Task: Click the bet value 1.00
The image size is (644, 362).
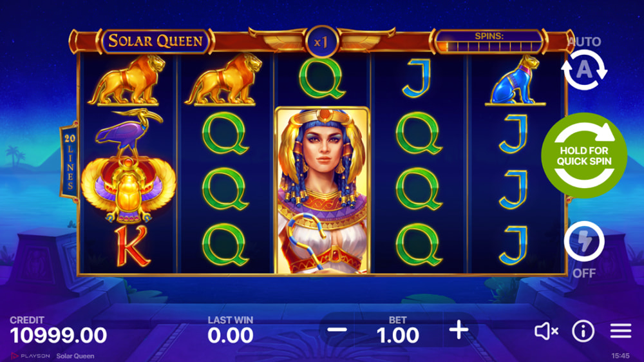Action: pyautogui.click(x=397, y=336)
